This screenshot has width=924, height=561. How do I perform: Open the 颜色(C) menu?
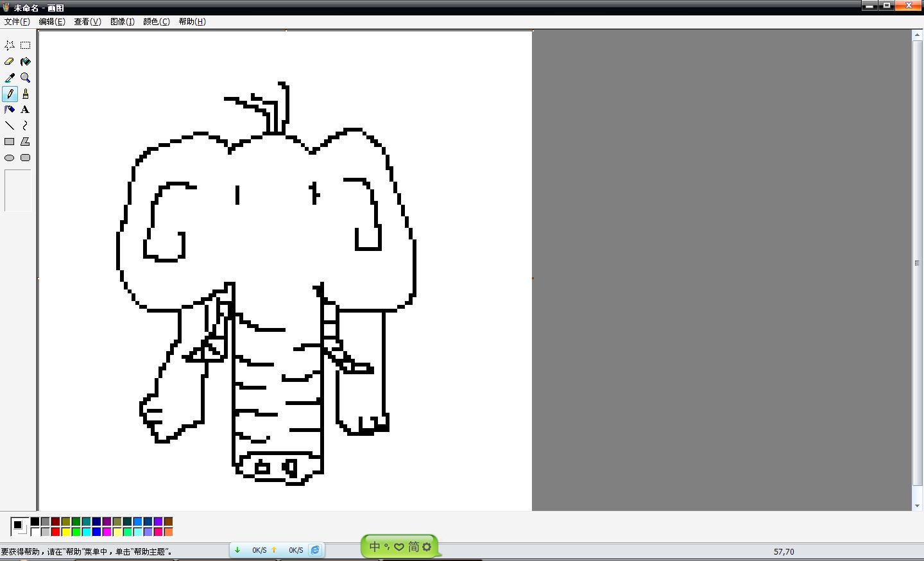pyautogui.click(x=157, y=21)
